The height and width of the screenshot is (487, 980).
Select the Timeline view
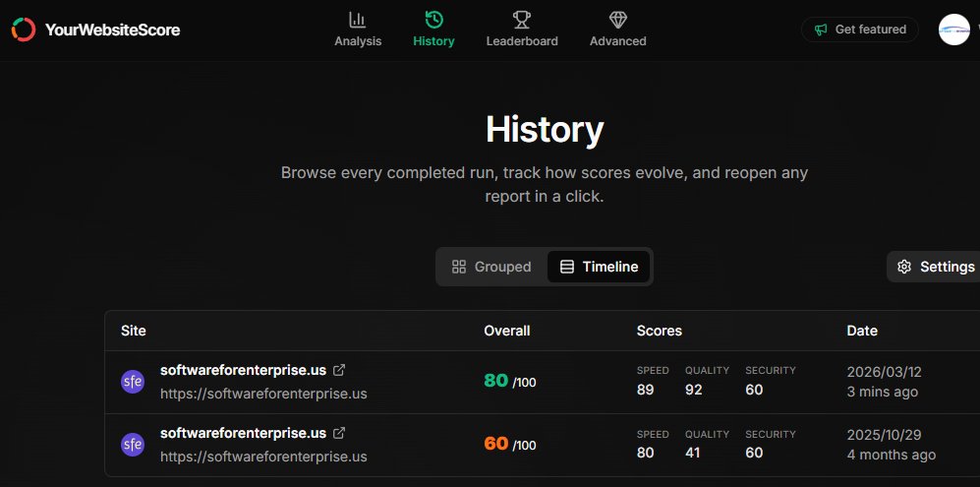click(x=599, y=267)
